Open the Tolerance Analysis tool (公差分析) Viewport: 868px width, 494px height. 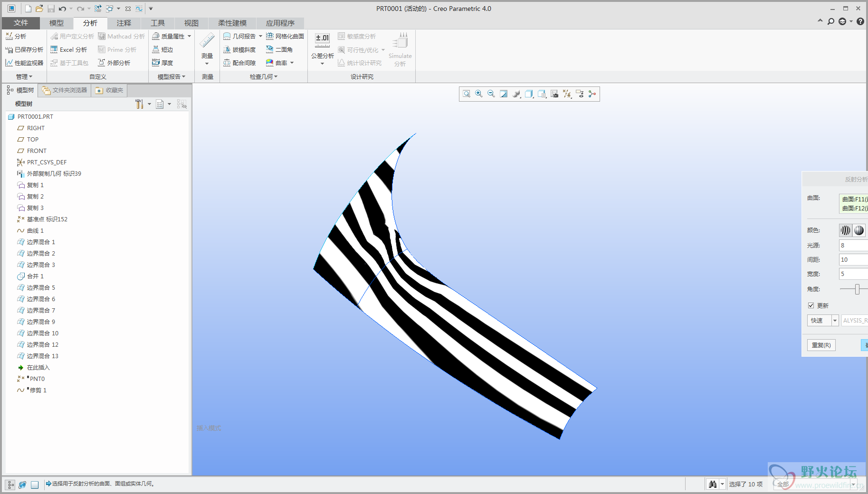(322, 48)
